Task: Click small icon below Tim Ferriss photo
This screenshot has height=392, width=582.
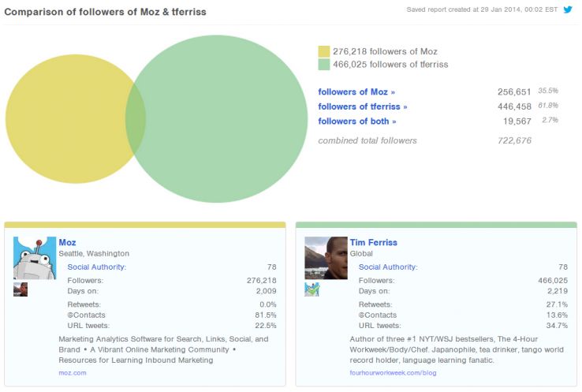Action: 312,289
